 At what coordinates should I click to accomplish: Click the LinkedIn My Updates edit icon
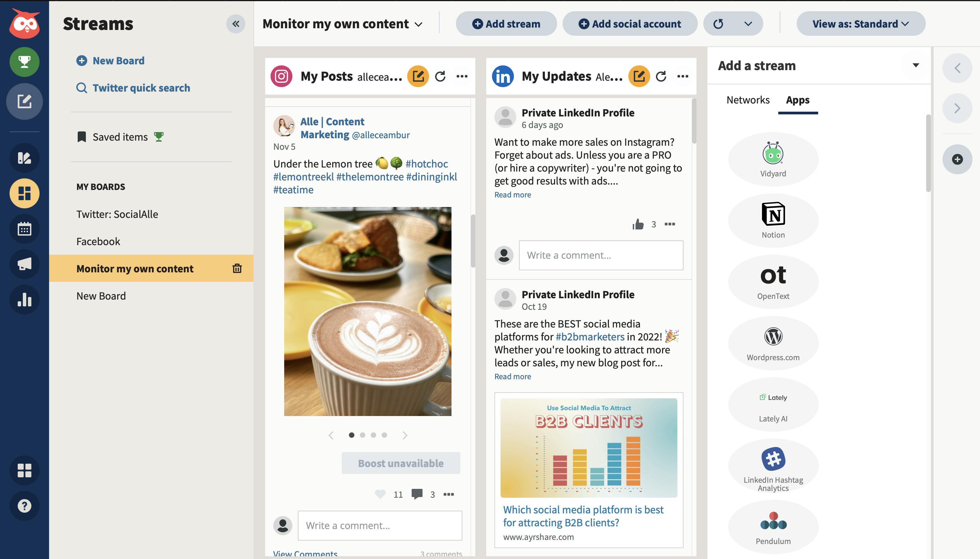[640, 76]
